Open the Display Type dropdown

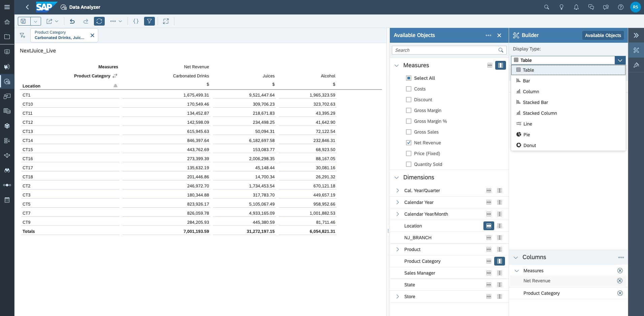(x=620, y=60)
